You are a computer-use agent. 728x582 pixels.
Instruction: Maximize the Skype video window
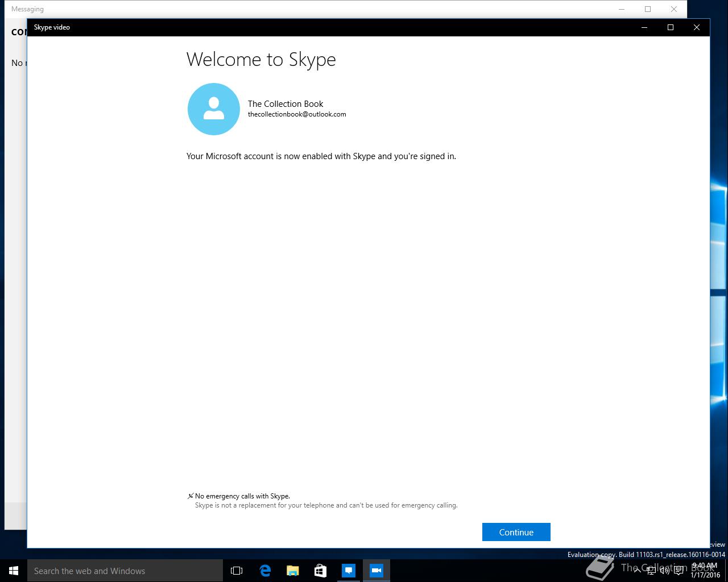671,27
